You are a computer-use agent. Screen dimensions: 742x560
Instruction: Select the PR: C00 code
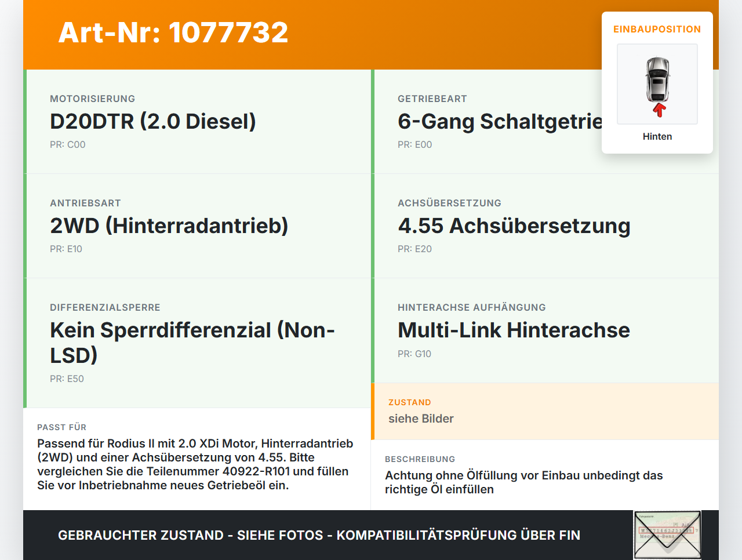pyautogui.click(x=68, y=144)
